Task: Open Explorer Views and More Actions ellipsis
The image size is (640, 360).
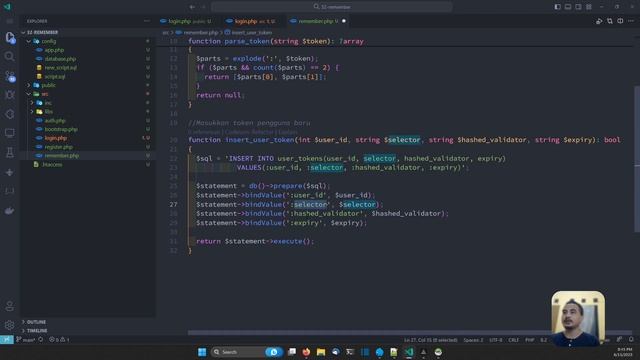Action: 147,21
